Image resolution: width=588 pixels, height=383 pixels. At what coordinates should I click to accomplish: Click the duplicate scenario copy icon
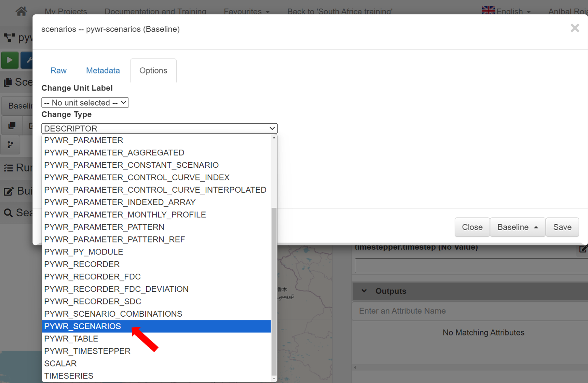point(12,126)
